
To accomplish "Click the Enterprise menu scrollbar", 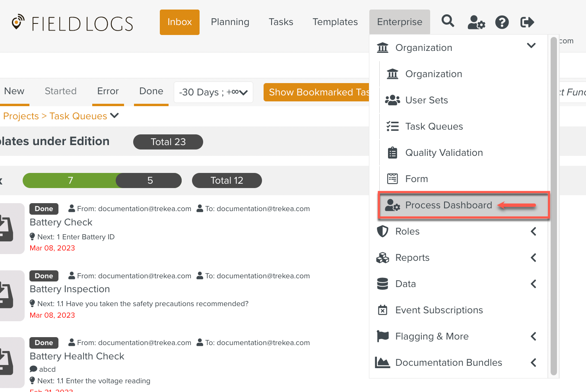I will coord(553,207).
